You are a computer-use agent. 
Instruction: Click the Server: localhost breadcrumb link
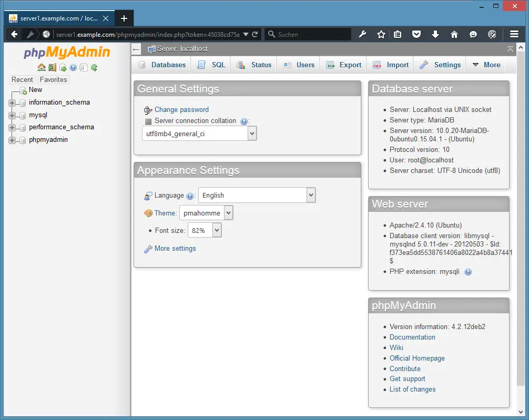[x=182, y=49]
